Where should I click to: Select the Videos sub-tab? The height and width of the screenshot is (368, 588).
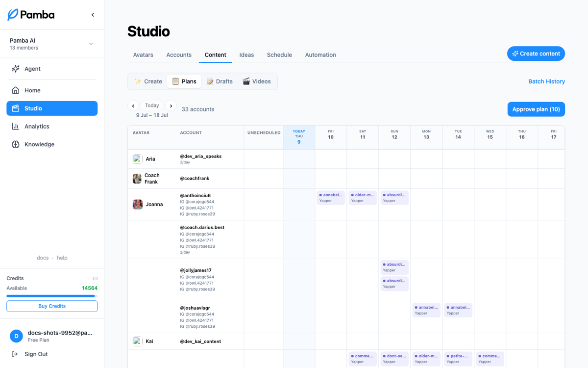pyautogui.click(x=257, y=81)
